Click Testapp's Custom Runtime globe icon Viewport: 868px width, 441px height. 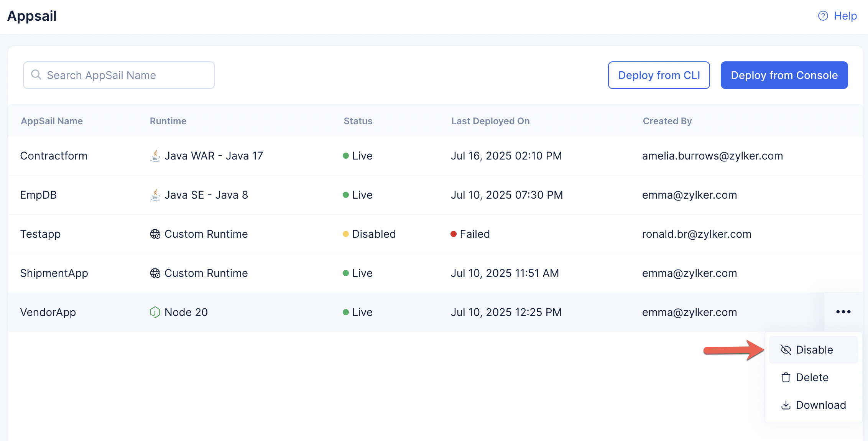pyautogui.click(x=155, y=234)
